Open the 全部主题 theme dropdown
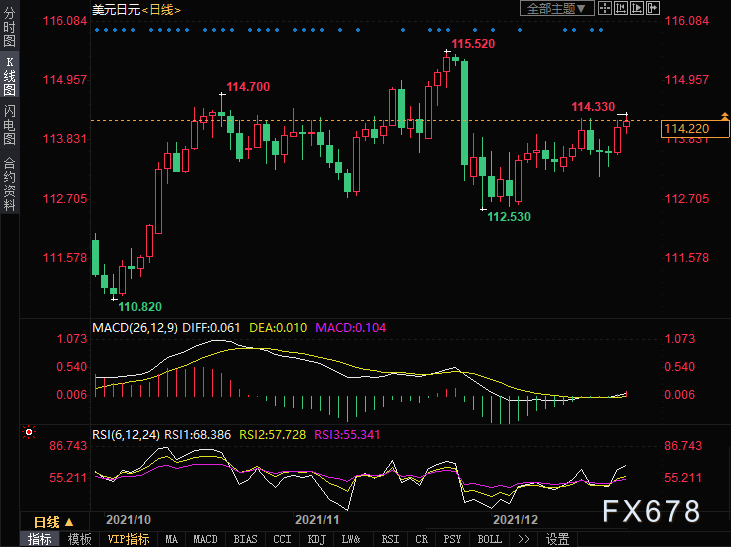The height and width of the screenshot is (547, 731). [557, 8]
